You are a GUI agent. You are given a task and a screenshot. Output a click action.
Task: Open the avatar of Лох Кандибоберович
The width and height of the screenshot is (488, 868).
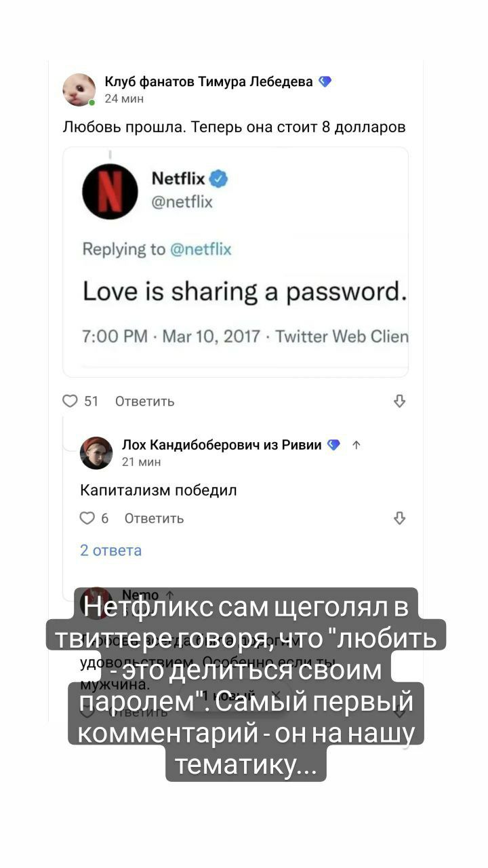coord(96,453)
